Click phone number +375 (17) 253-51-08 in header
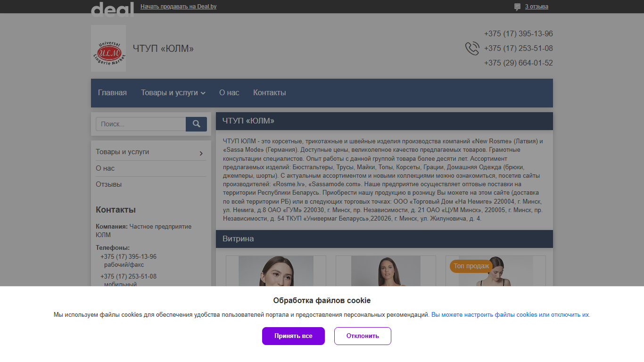The image size is (644, 362). (x=518, y=49)
